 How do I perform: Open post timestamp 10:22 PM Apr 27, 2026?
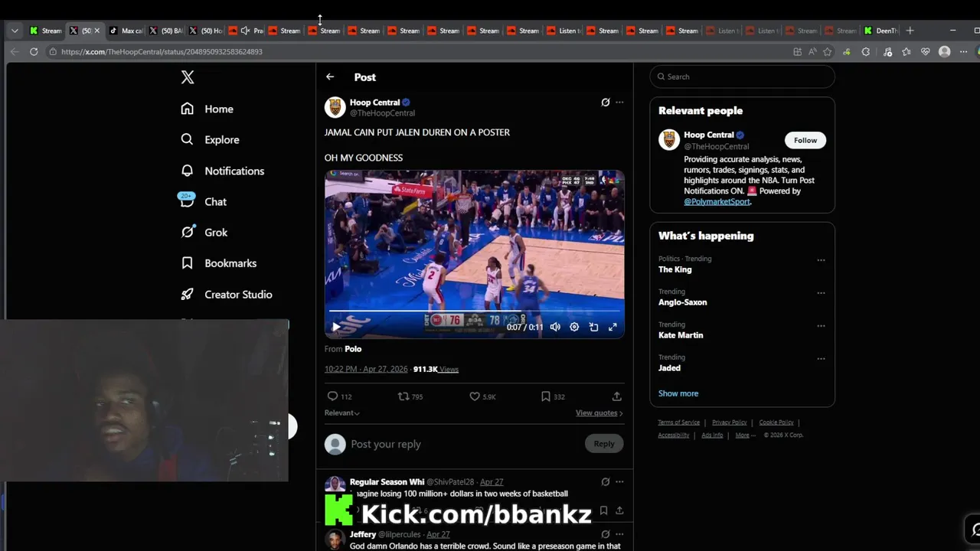[x=366, y=369]
